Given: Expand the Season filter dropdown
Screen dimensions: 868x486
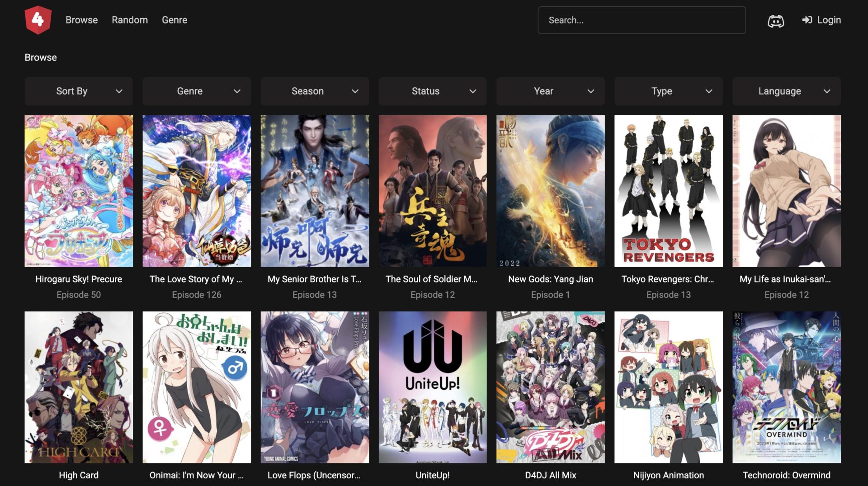Looking at the screenshot, I should pos(315,91).
